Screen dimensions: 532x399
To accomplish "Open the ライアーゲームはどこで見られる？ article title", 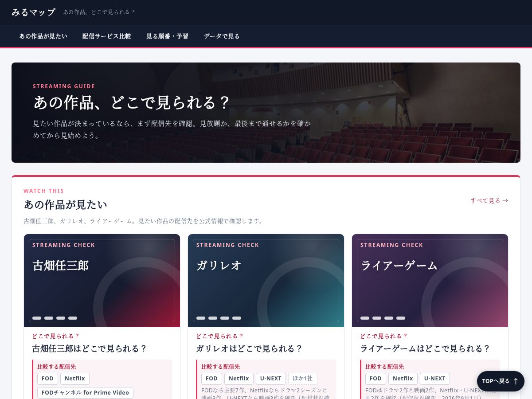I will (x=425, y=348).
